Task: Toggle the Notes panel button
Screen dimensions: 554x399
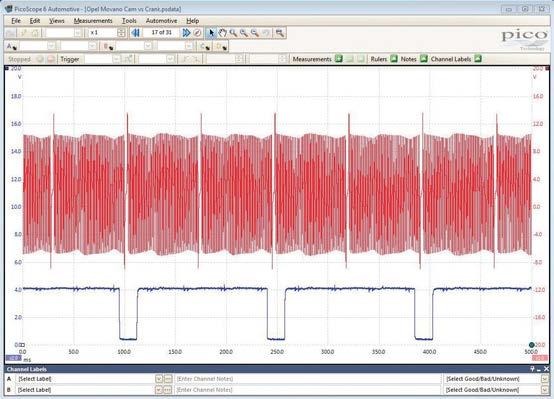Action: point(424,59)
